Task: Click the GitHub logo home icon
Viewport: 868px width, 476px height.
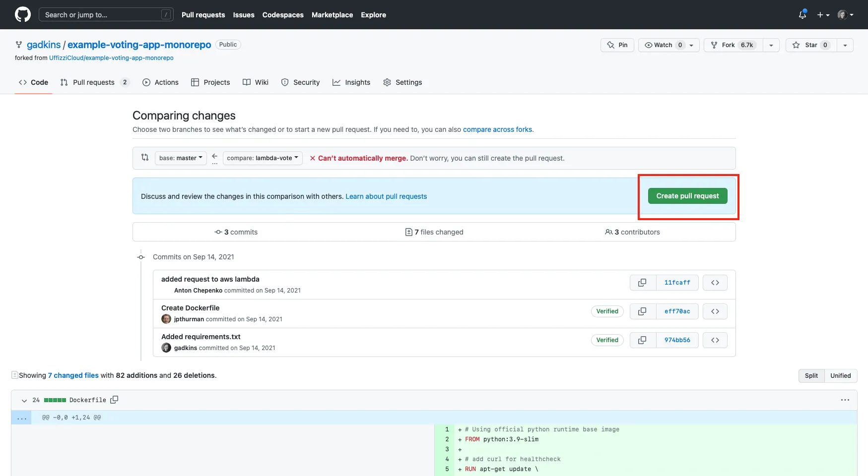Action: (x=23, y=15)
